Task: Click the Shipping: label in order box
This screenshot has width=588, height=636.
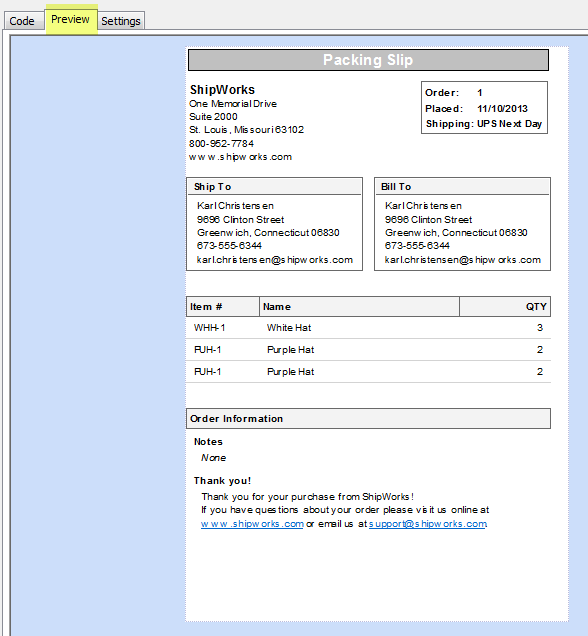Action: [450, 124]
